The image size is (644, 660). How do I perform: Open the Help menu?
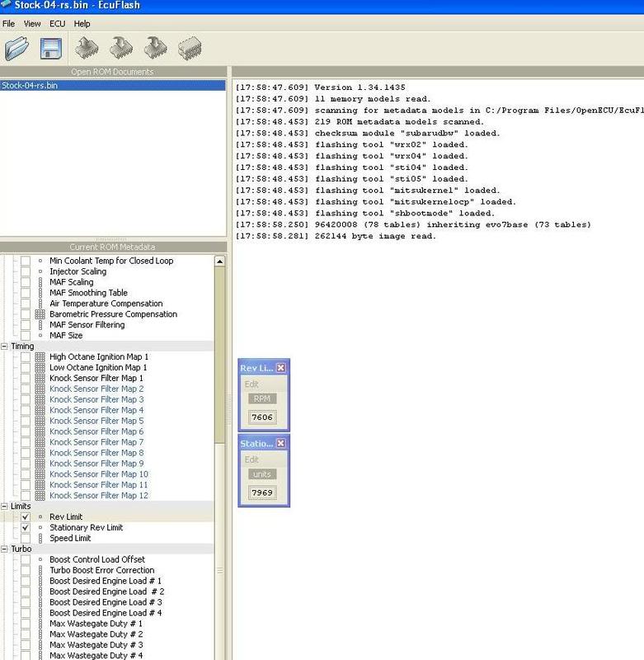tap(82, 24)
